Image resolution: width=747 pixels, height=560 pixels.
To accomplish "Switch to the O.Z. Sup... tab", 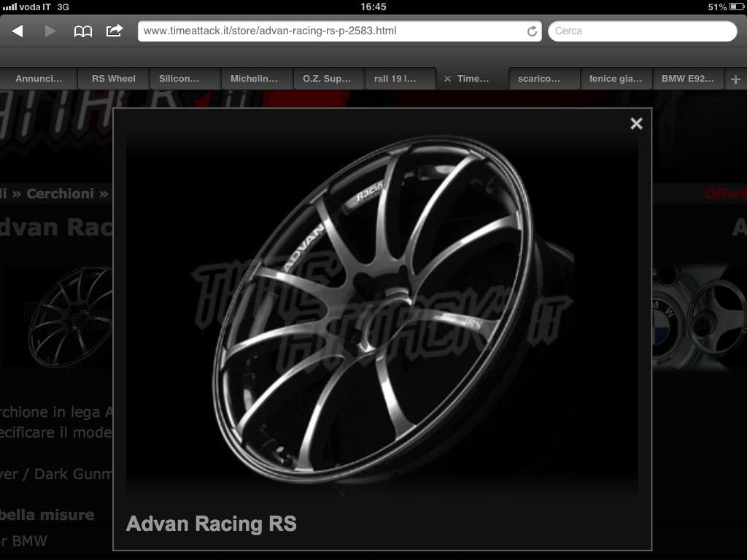I will click(x=327, y=79).
